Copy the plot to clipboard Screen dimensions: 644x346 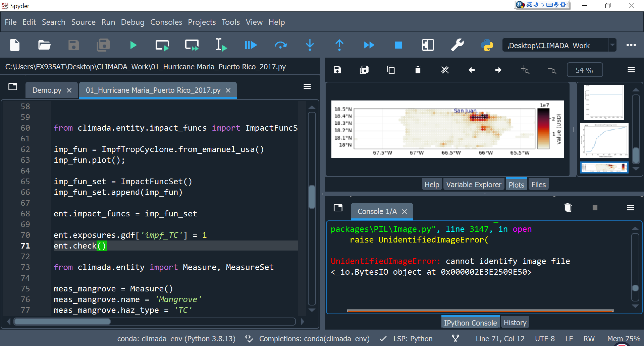tap(391, 70)
